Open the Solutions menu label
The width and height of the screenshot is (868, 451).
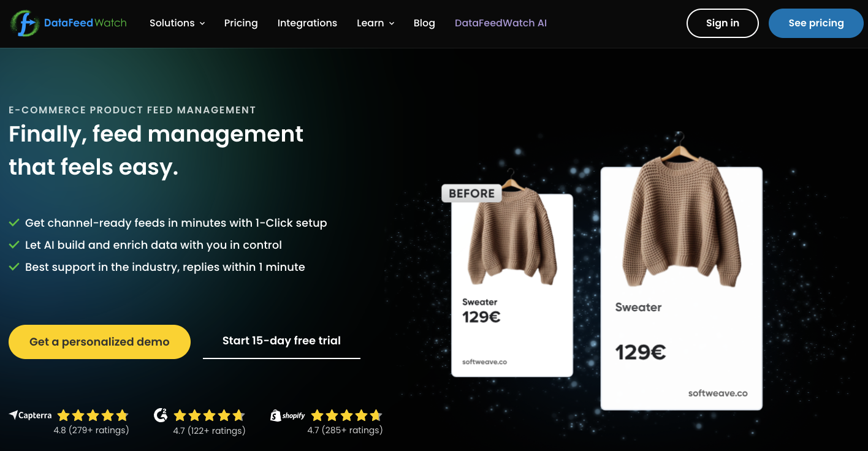(172, 23)
